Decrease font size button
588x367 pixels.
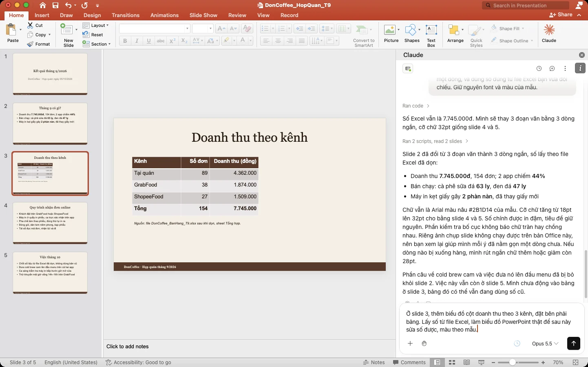(x=233, y=29)
